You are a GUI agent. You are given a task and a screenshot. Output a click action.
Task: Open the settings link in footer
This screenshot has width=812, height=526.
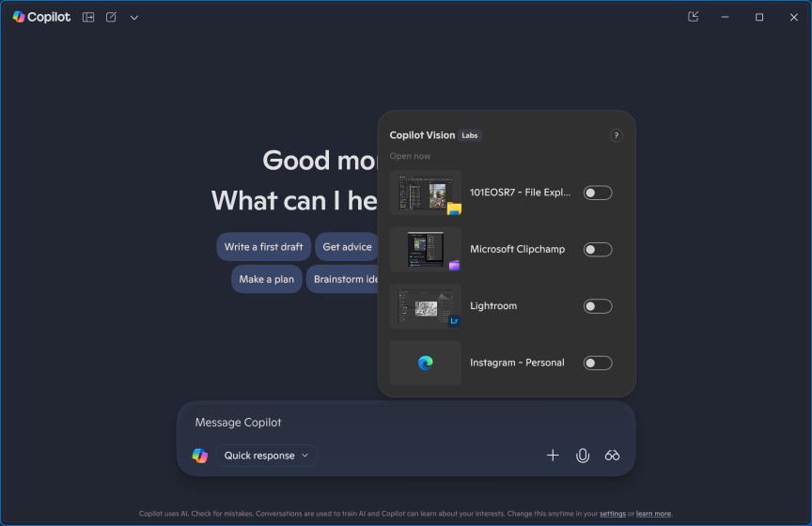tap(613, 514)
